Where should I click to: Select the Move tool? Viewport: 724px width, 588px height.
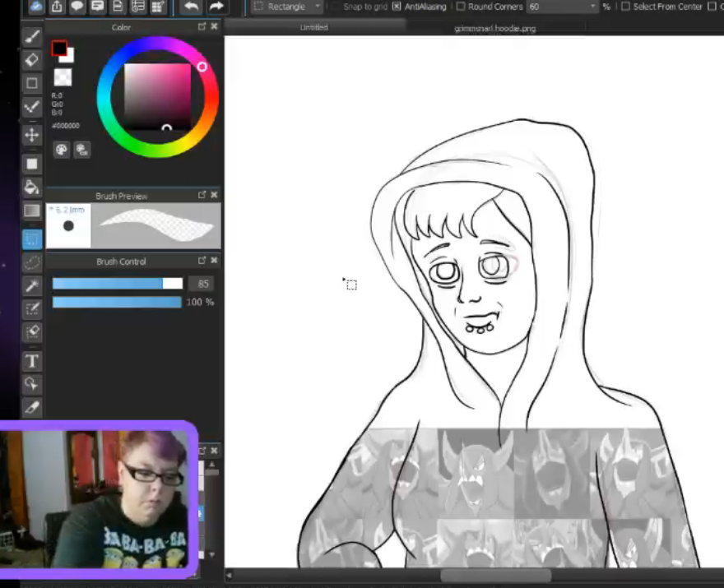point(32,135)
